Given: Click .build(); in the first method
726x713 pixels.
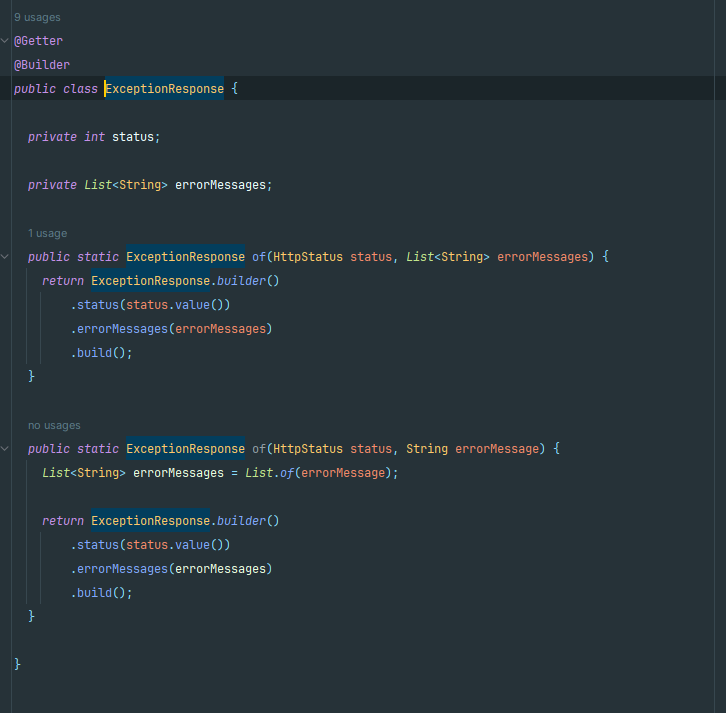Looking at the screenshot, I should click(101, 353).
